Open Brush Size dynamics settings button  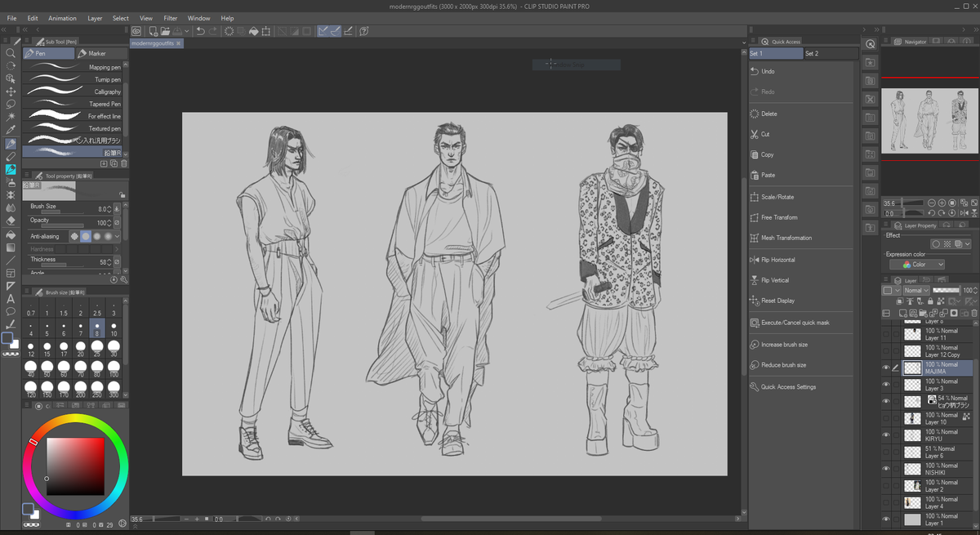click(118, 209)
